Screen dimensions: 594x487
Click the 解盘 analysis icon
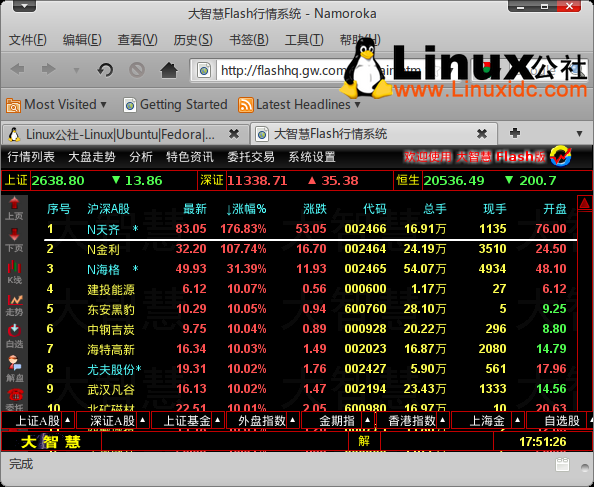(x=14, y=368)
